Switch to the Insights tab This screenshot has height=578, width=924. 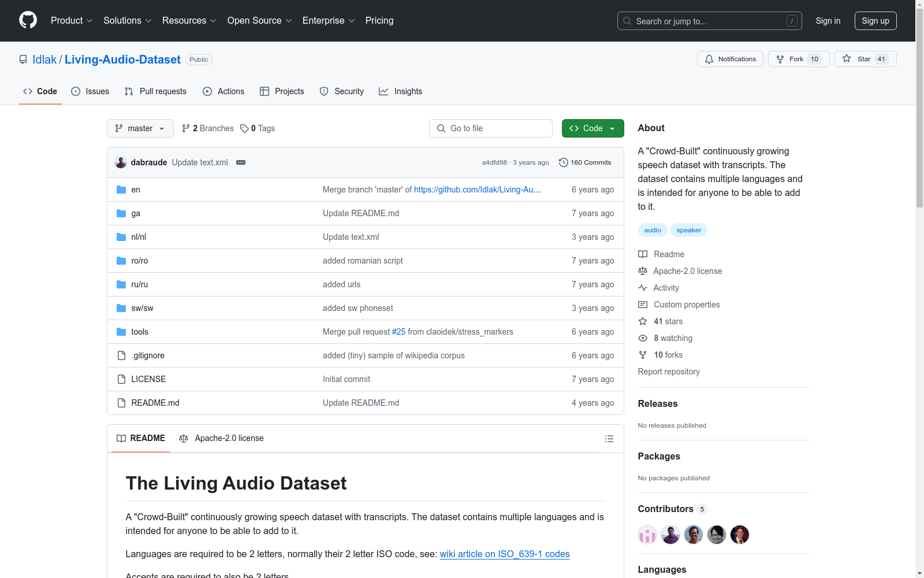coord(400,91)
